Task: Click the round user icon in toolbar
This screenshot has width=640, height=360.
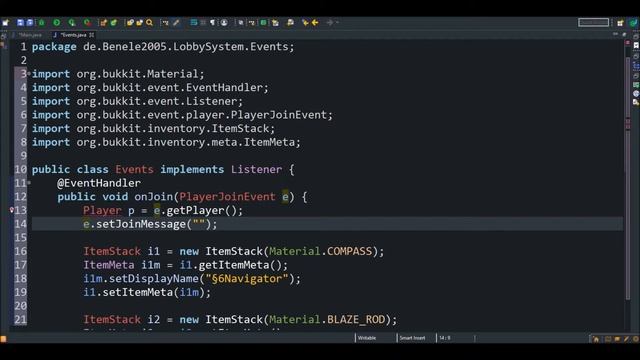Action: coord(224,23)
